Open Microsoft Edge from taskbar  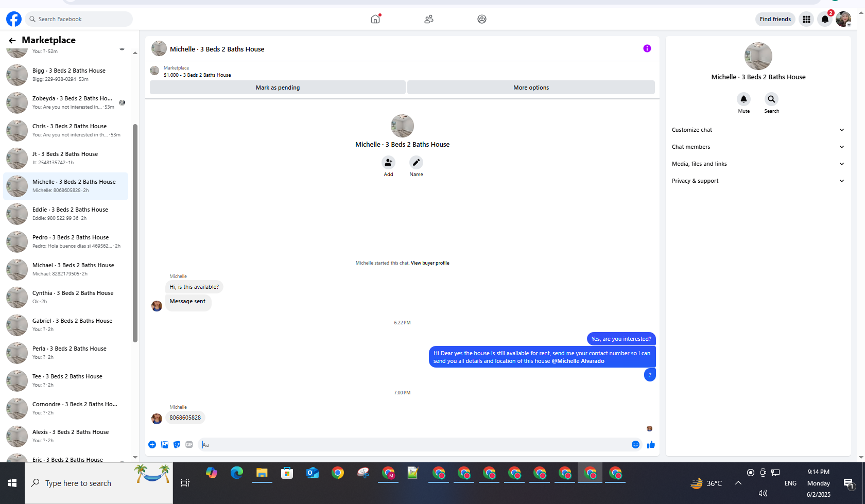click(237, 473)
